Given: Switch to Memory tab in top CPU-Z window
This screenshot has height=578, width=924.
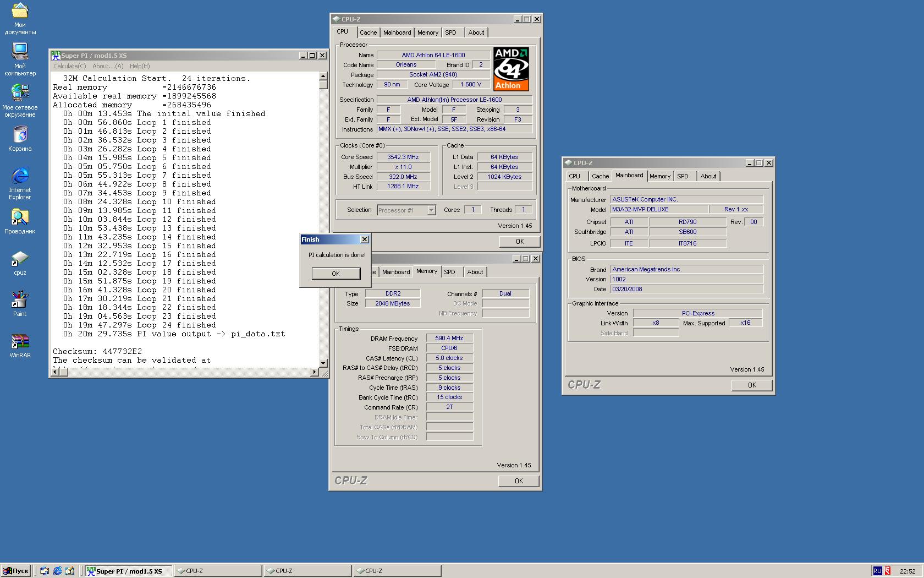Looking at the screenshot, I should pos(428,32).
